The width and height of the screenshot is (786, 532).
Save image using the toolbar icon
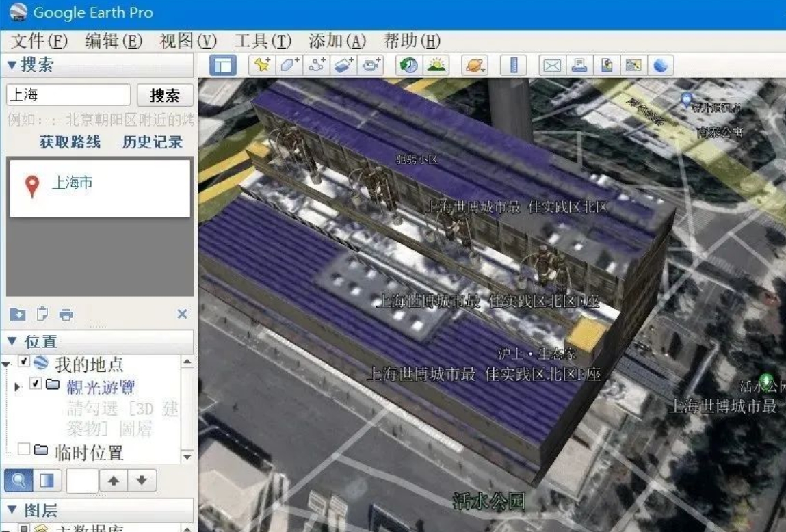coord(607,65)
